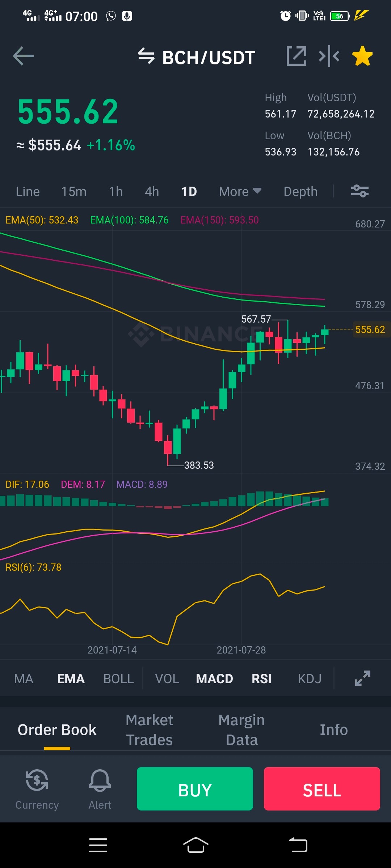Tap the green BUY button
The height and width of the screenshot is (868, 391).
195,789
